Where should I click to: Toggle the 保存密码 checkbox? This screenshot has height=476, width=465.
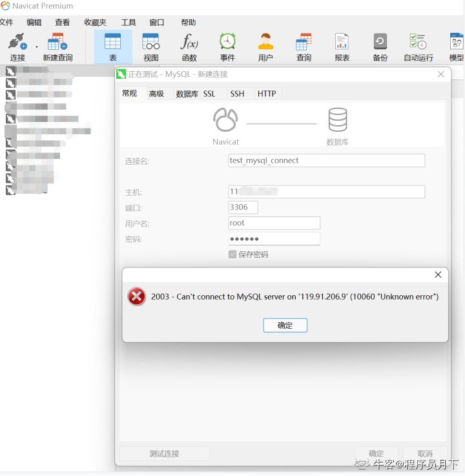(232, 254)
